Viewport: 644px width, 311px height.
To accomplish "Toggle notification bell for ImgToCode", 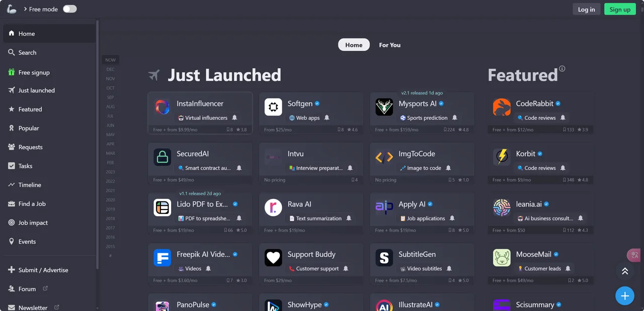I will (x=448, y=168).
